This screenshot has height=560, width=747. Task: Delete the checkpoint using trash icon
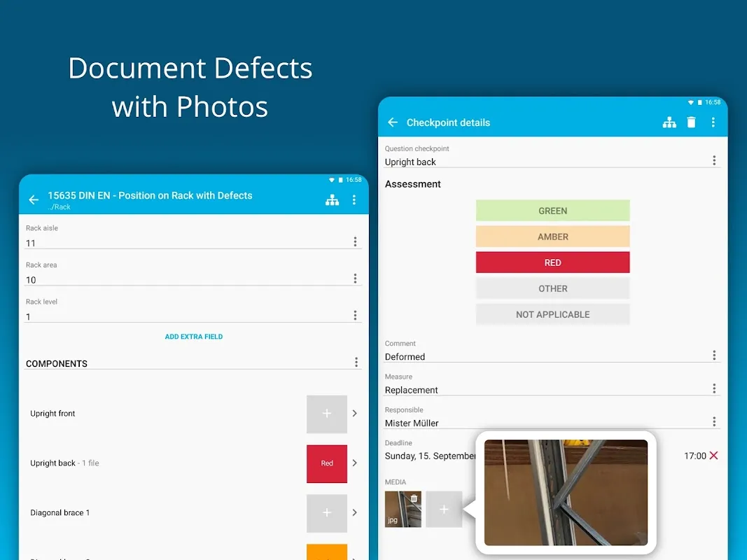691,122
